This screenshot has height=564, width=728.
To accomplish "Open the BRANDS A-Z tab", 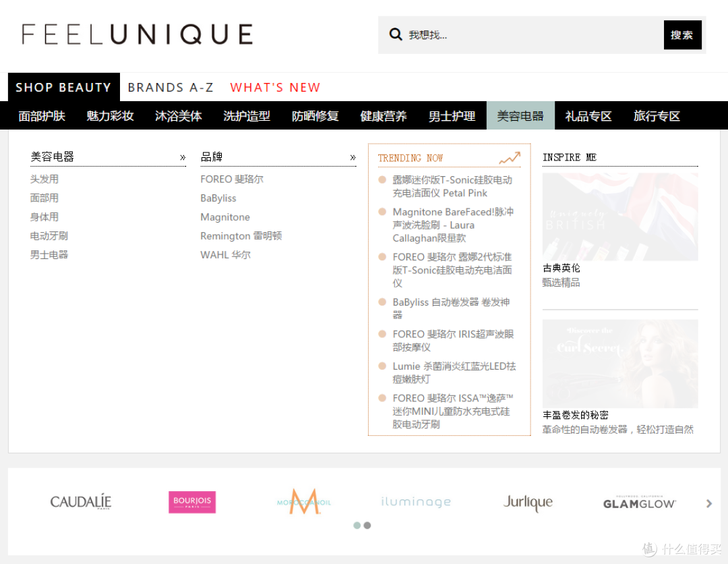I will click(x=171, y=87).
